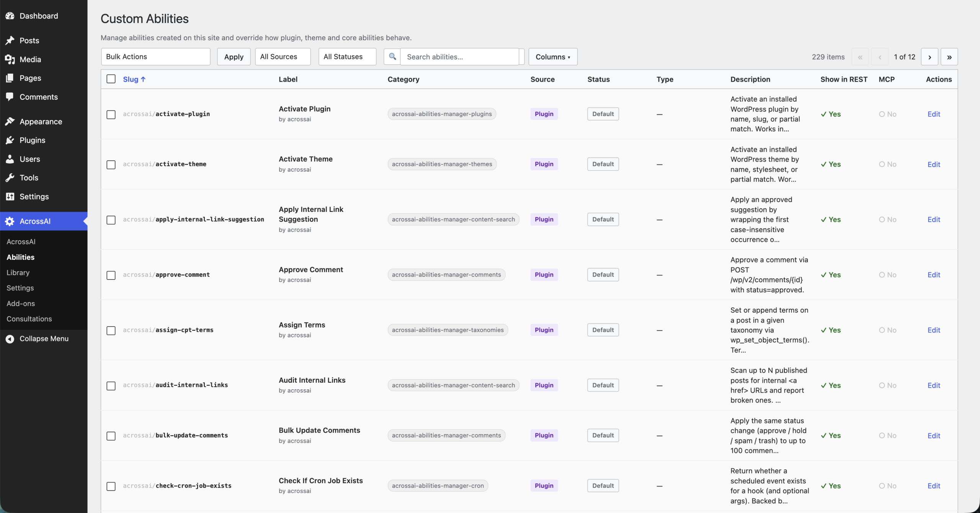
Task: Open AcrossAI Settings submenu item
Action: [20, 288]
